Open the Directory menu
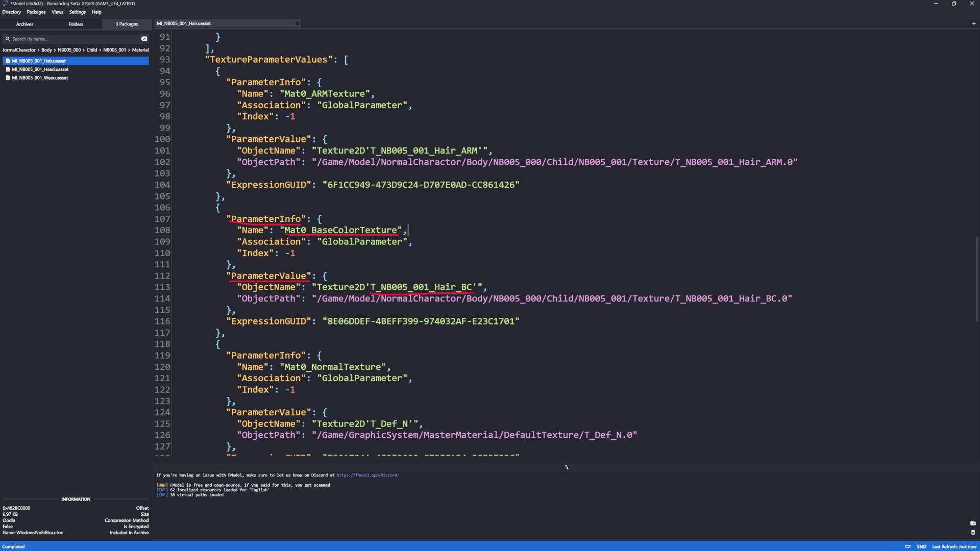Image resolution: width=980 pixels, height=551 pixels. (x=12, y=12)
